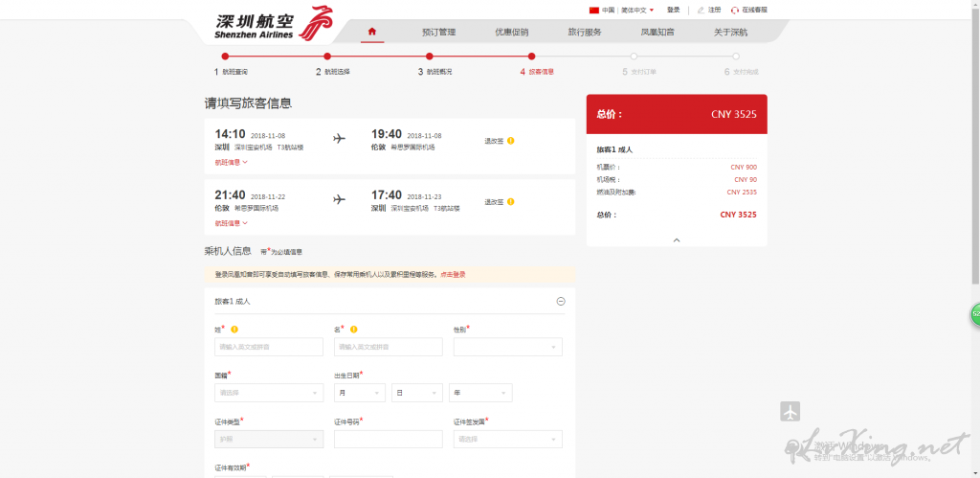Expand 航班信息 for the 14:10 Shenzhen flight
The height and width of the screenshot is (478, 980).
[231, 162]
